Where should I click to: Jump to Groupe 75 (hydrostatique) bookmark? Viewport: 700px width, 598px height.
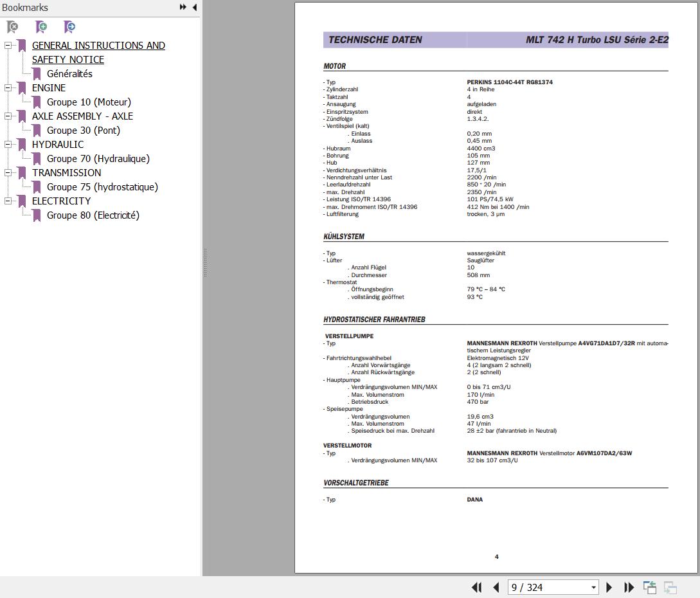tap(102, 187)
